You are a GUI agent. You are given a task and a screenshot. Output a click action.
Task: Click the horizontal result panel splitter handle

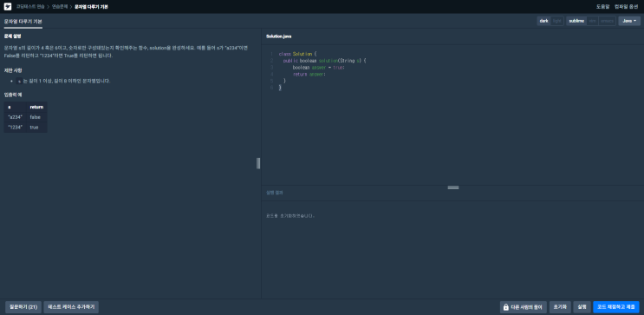[453, 187]
